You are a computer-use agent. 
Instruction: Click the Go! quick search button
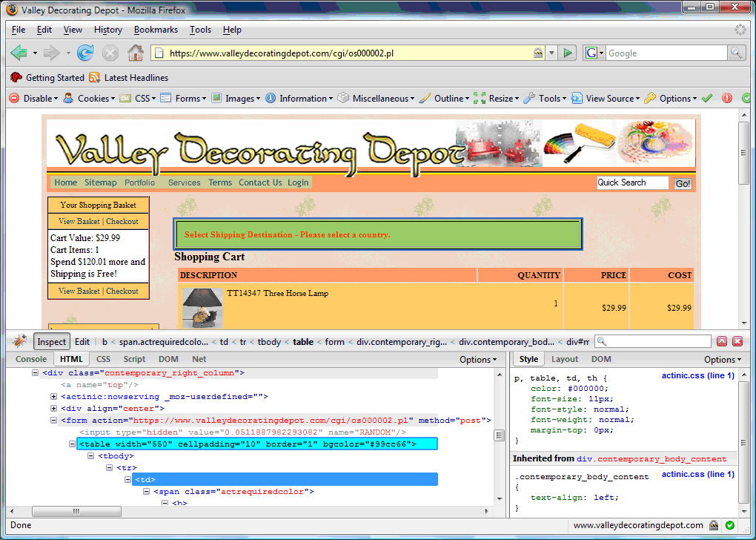pos(683,183)
